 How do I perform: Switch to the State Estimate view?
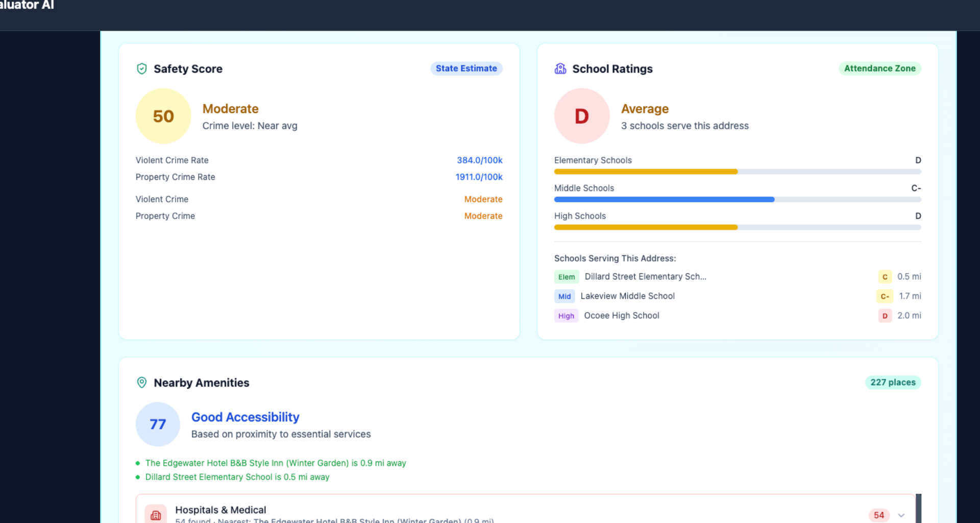click(x=466, y=68)
